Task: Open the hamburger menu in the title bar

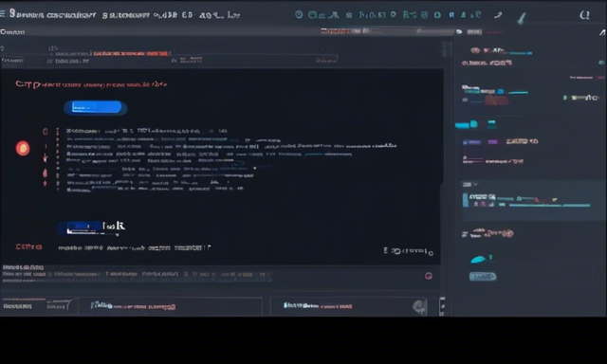Action: coord(2,14)
